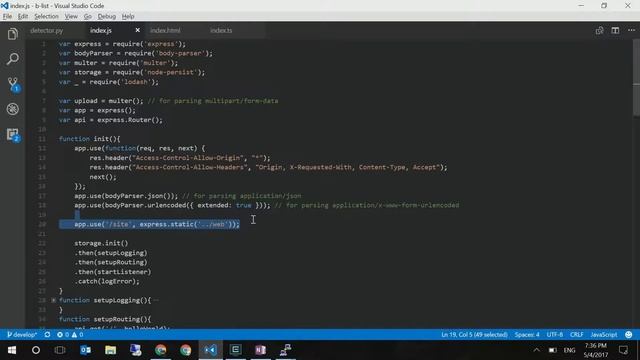
Task: Open the Visual Studio Code taskbar icon
Action: 211,350
